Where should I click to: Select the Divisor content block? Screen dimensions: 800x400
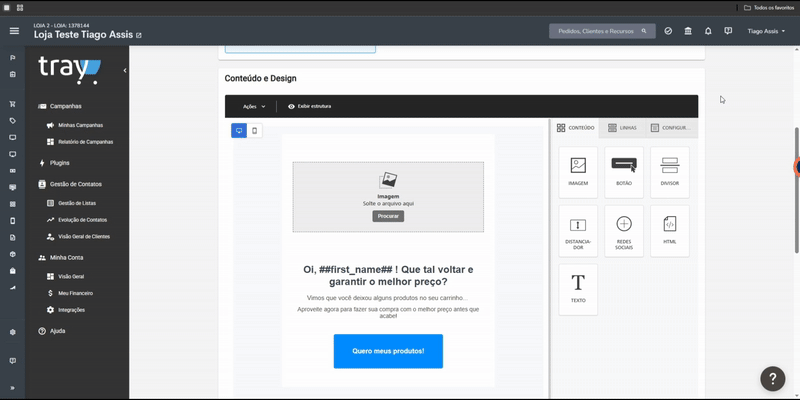pos(669,172)
